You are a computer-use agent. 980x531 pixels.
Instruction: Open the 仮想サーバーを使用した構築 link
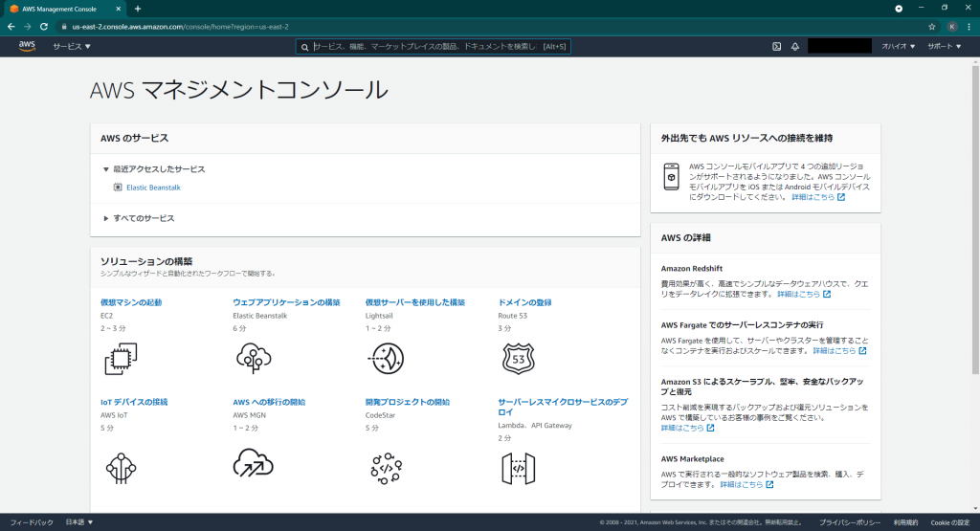(415, 302)
